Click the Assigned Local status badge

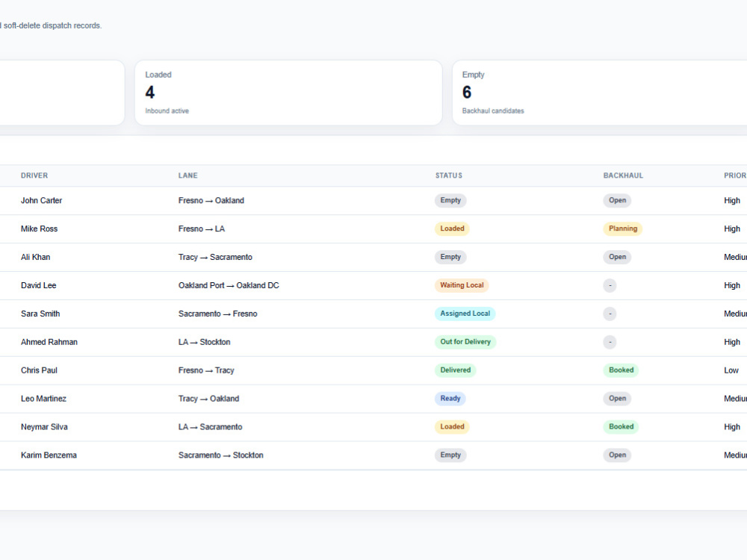click(465, 314)
